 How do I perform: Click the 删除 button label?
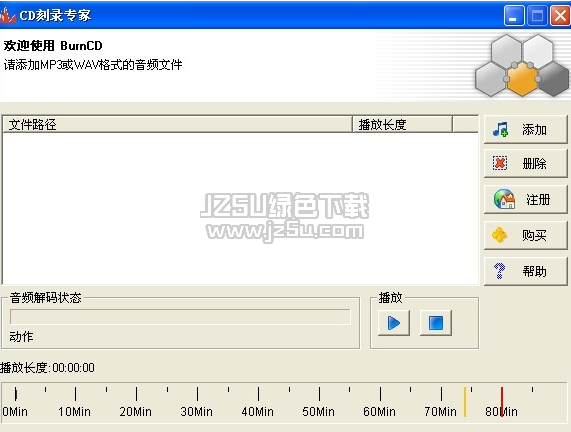pyautogui.click(x=534, y=164)
